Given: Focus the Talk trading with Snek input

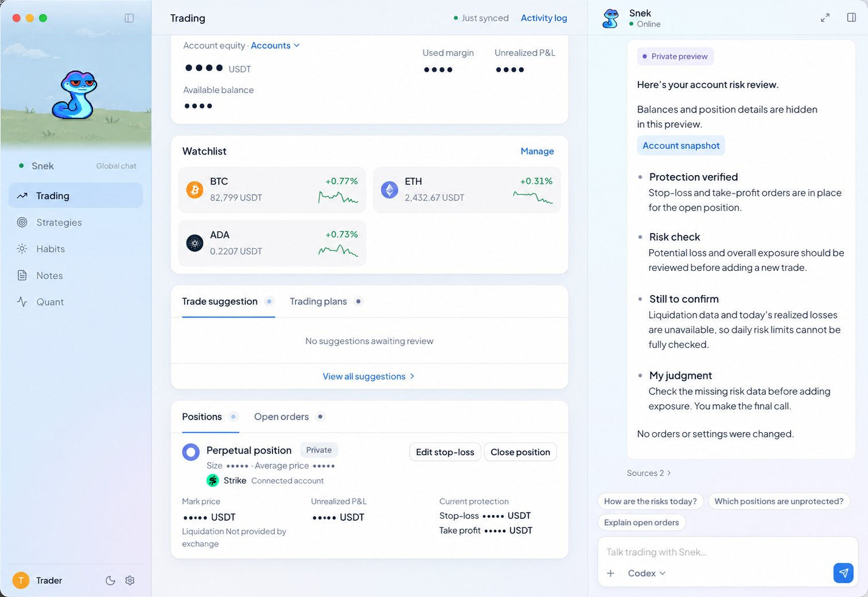Looking at the screenshot, I should coord(727,552).
